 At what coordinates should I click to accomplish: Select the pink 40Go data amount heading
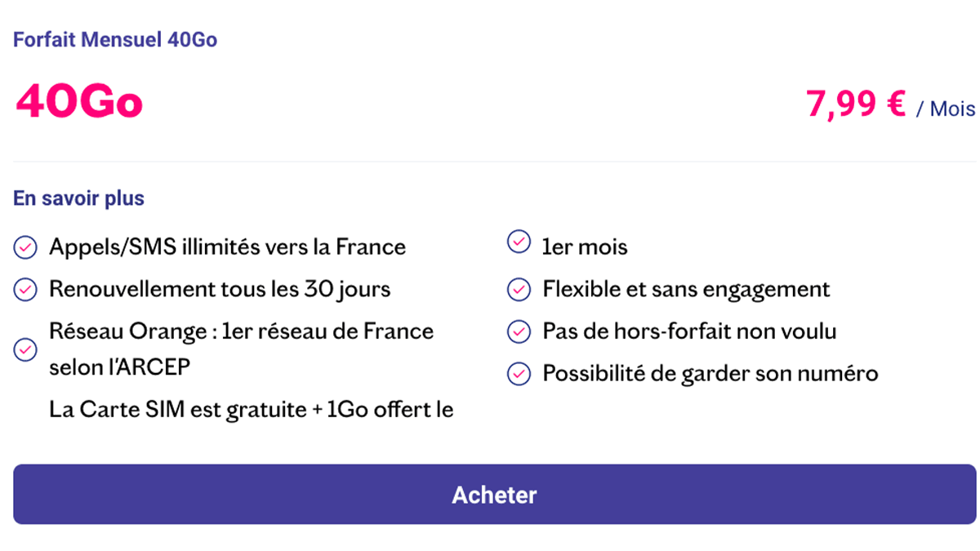click(78, 101)
